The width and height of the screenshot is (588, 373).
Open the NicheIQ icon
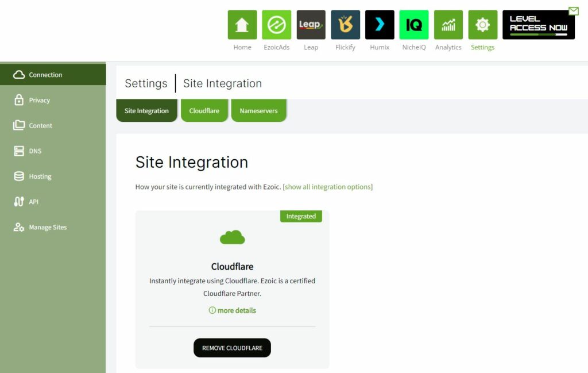[414, 25]
